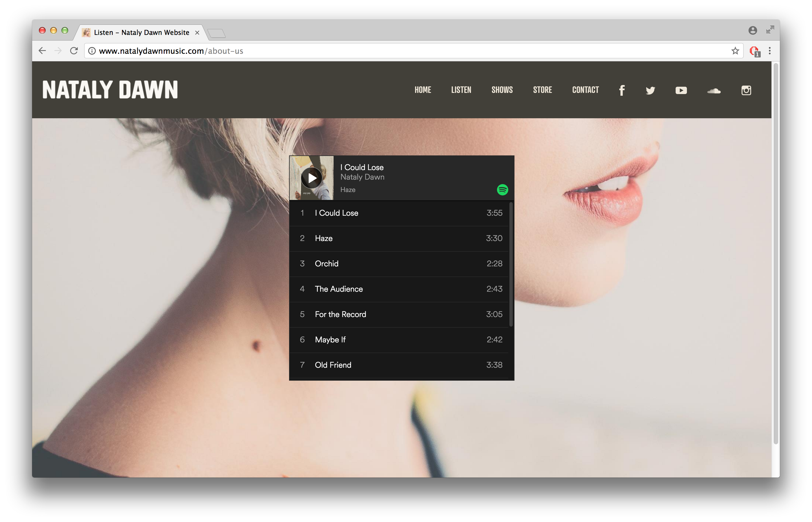
Task: Open the Facebook icon link in header
Action: point(622,90)
